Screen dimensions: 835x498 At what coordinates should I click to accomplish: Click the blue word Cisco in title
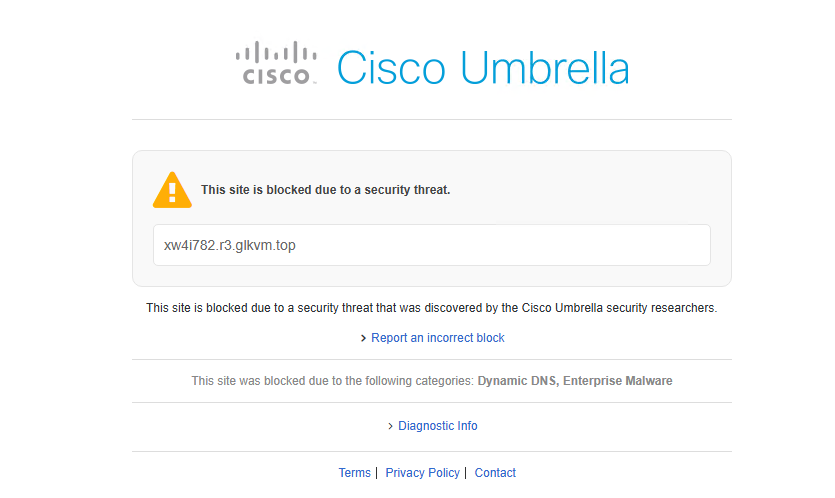pyautogui.click(x=391, y=68)
